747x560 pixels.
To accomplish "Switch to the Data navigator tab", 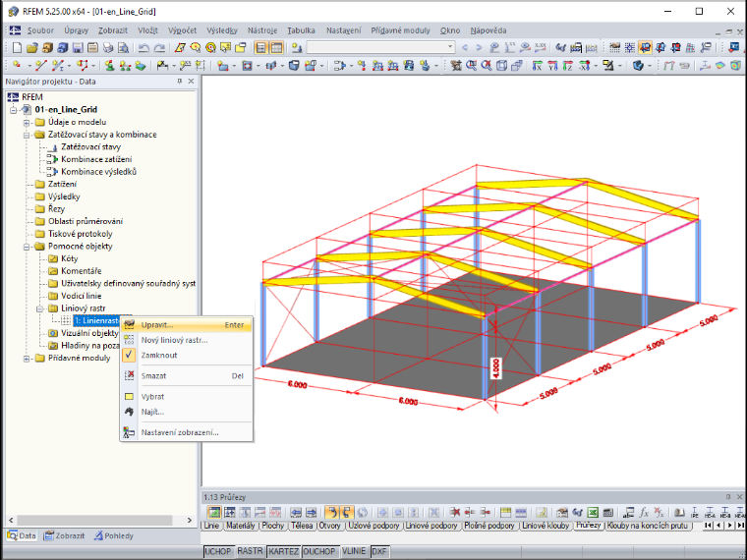I will click(22, 535).
